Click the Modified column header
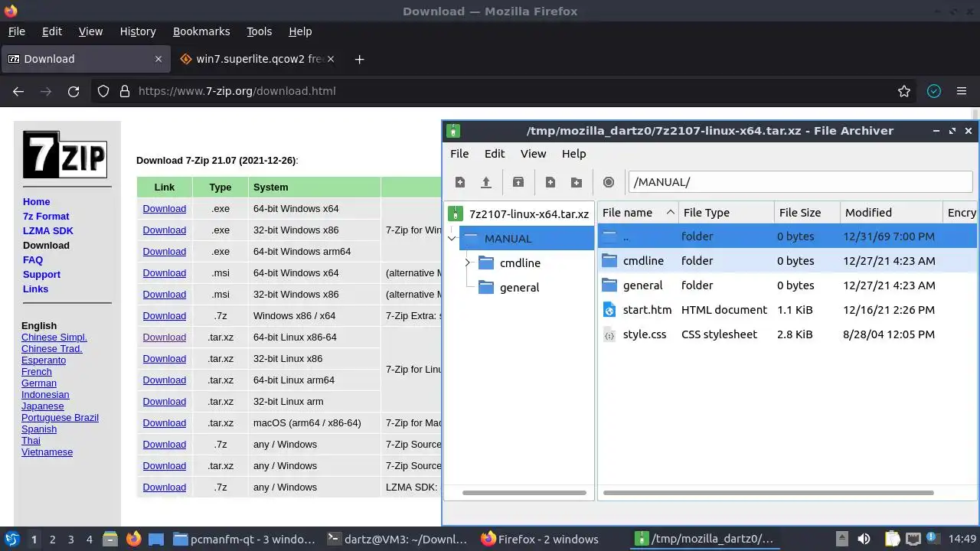980x551 pixels. tap(890, 213)
